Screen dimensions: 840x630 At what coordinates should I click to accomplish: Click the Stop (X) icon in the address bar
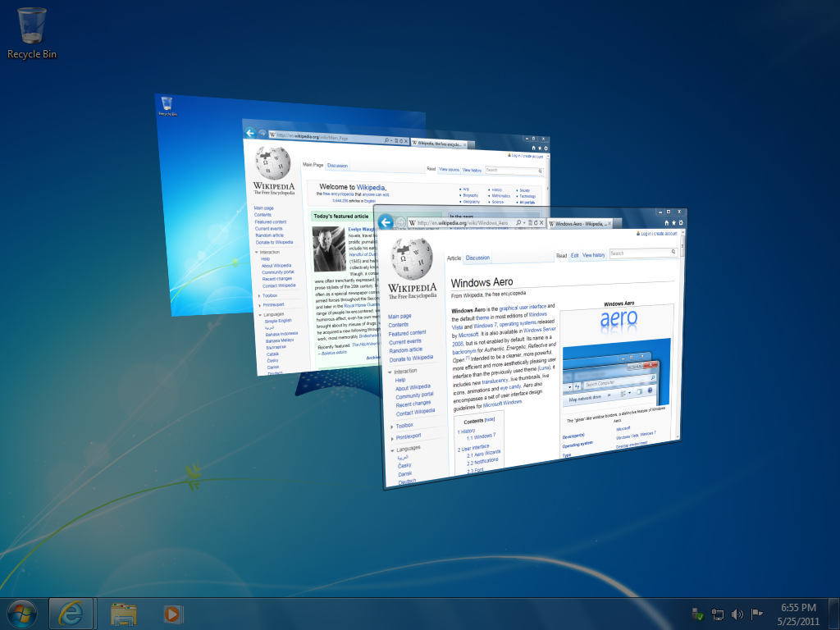pos(540,222)
